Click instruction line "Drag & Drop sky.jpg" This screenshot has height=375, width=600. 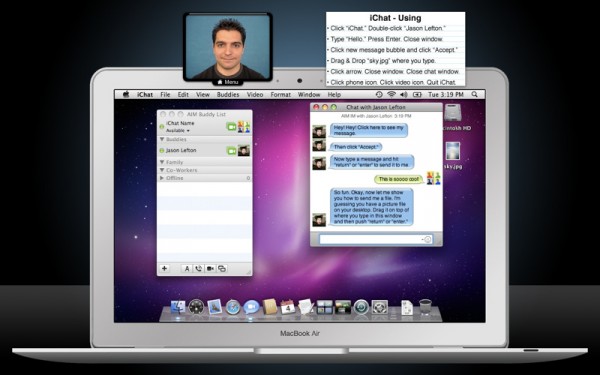tap(383, 61)
